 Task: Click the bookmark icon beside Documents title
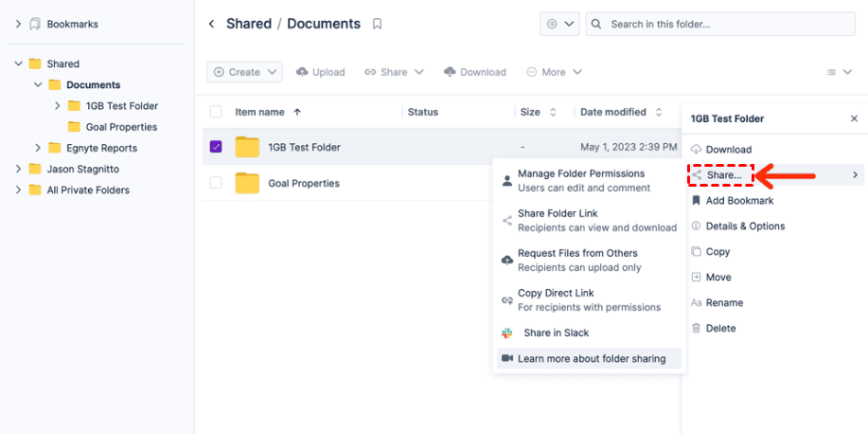pyautogui.click(x=377, y=24)
